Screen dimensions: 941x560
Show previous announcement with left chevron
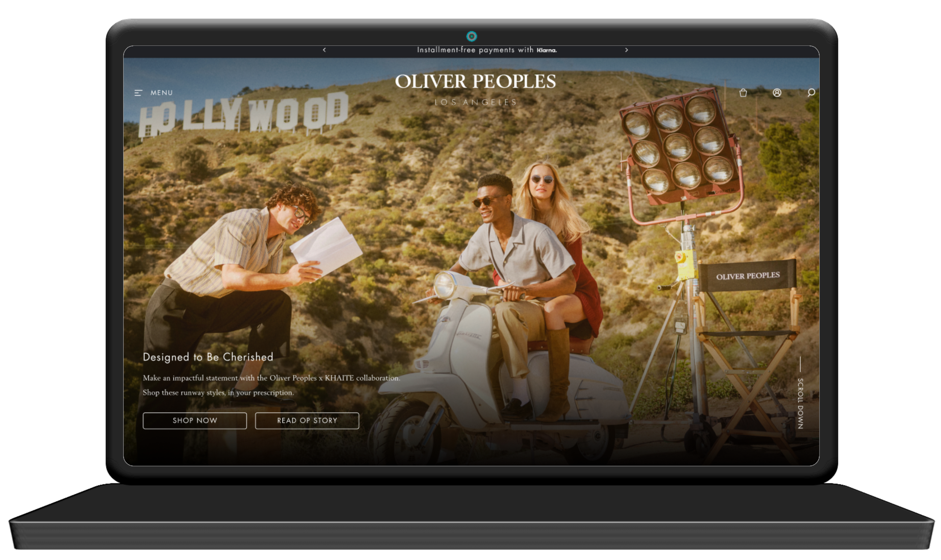324,50
